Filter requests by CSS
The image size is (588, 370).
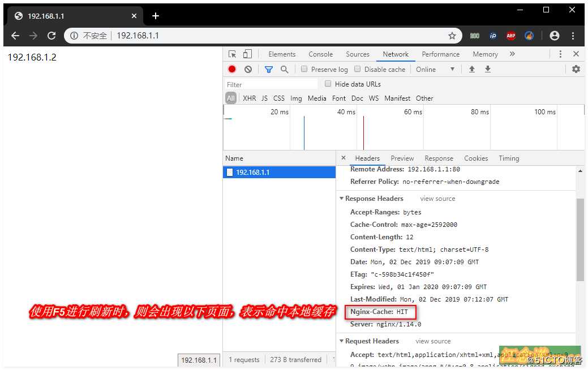[x=278, y=98]
